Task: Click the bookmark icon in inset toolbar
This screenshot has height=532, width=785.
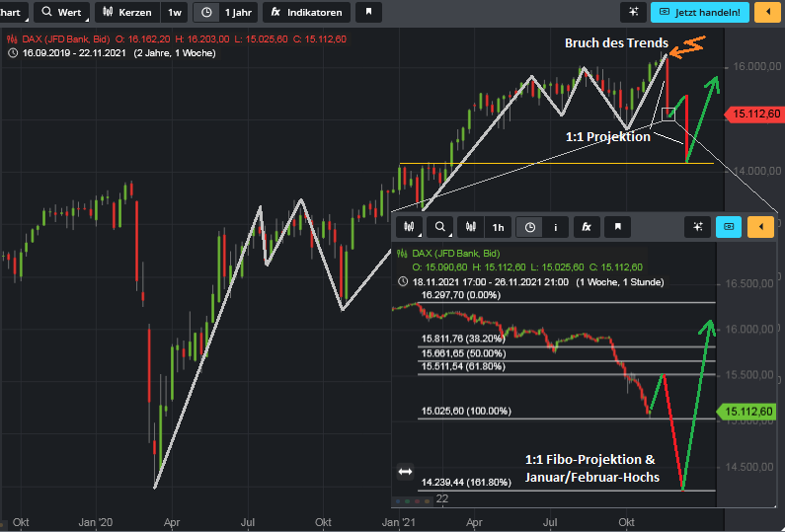Action: click(x=617, y=227)
